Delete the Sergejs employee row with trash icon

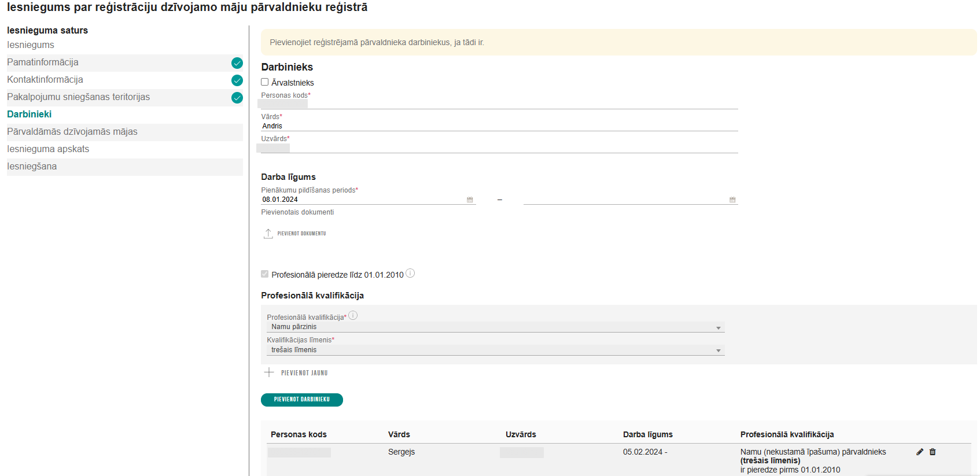933,452
